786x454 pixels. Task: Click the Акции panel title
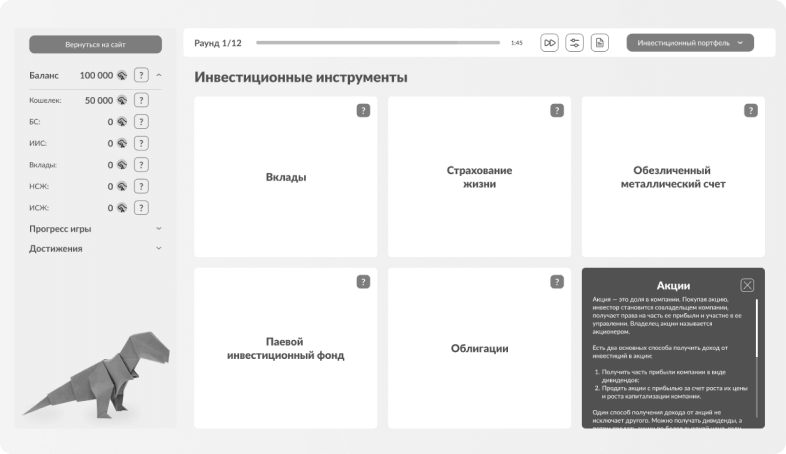[x=673, y=286]
